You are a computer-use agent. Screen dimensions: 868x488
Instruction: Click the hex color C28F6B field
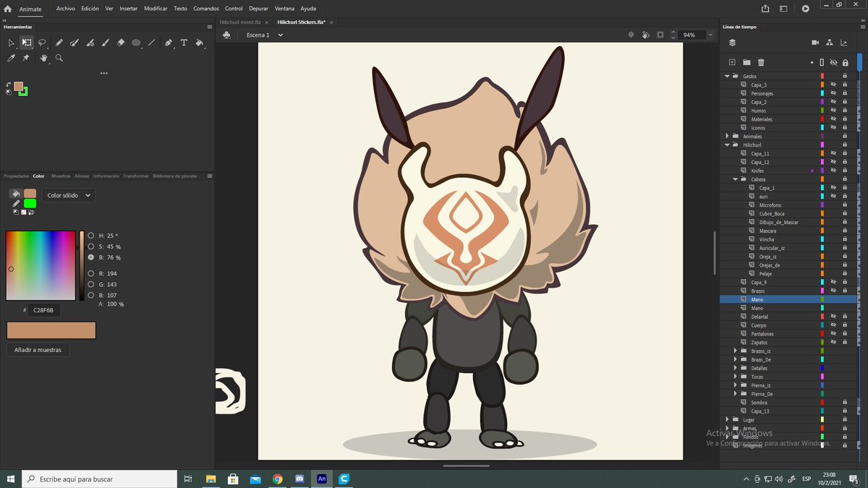pos(44,310)
